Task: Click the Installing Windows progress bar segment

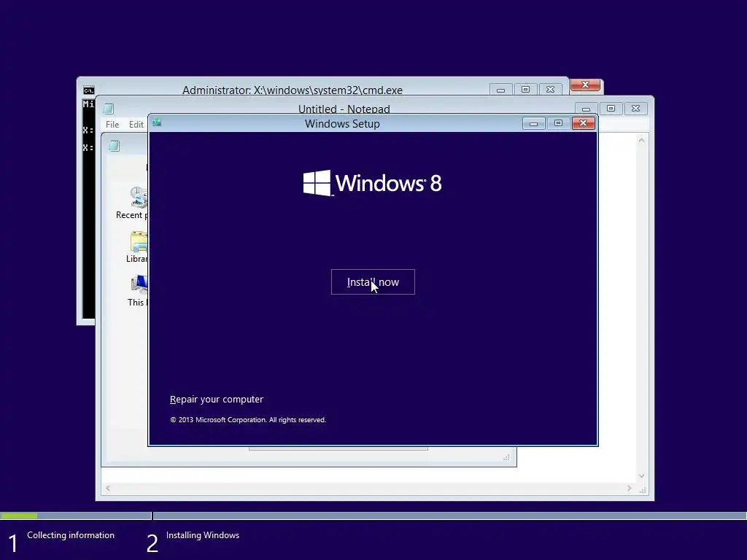Action: (x=449, y=516)
